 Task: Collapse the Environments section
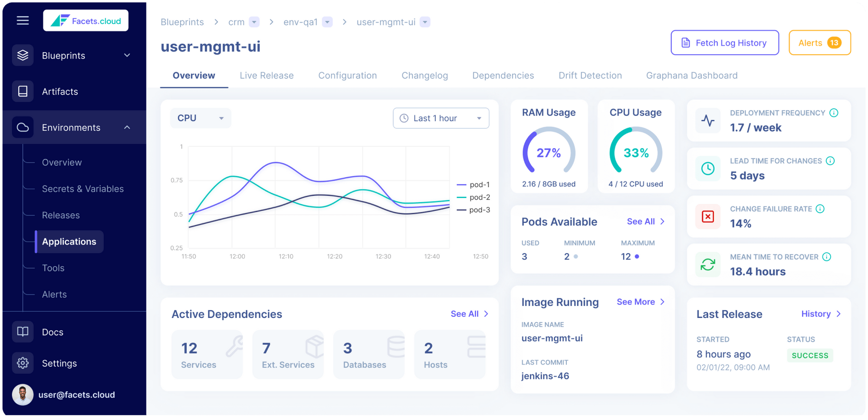(127, 127)
